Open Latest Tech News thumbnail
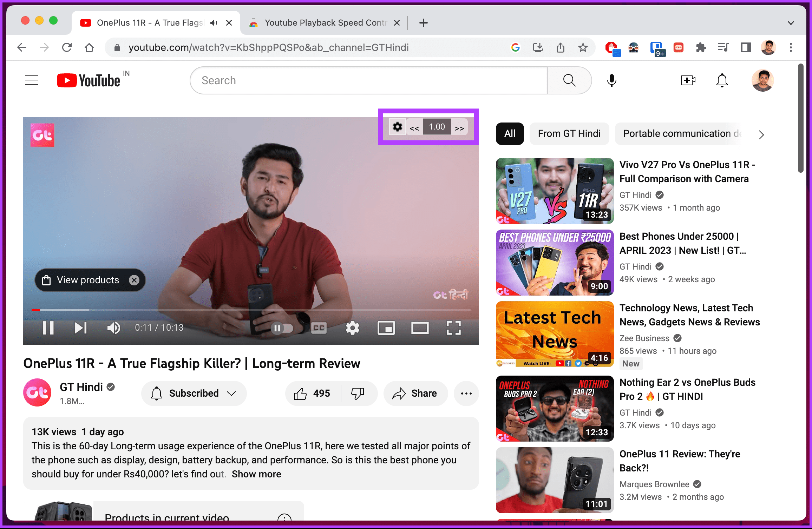 (x=555, y=334)
